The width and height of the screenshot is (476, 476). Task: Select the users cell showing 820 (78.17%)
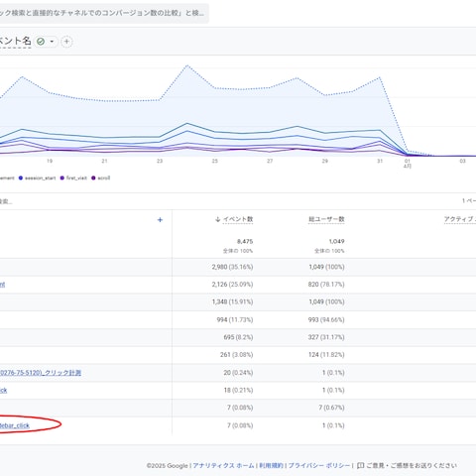click(326, 285)
